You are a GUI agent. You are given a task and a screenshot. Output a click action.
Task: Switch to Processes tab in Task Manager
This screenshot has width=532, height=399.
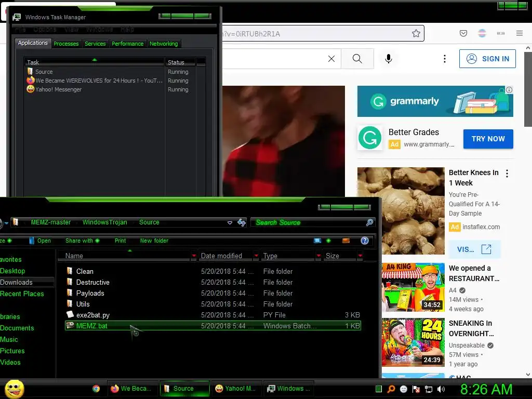click(66, 44)
